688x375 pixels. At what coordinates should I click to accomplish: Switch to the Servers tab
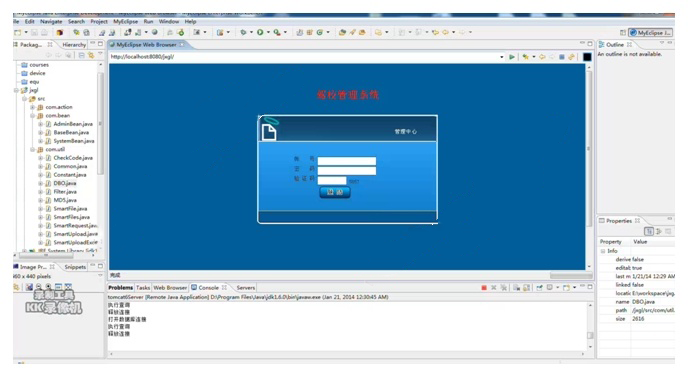pyautogui.click(x=246, y=288)
